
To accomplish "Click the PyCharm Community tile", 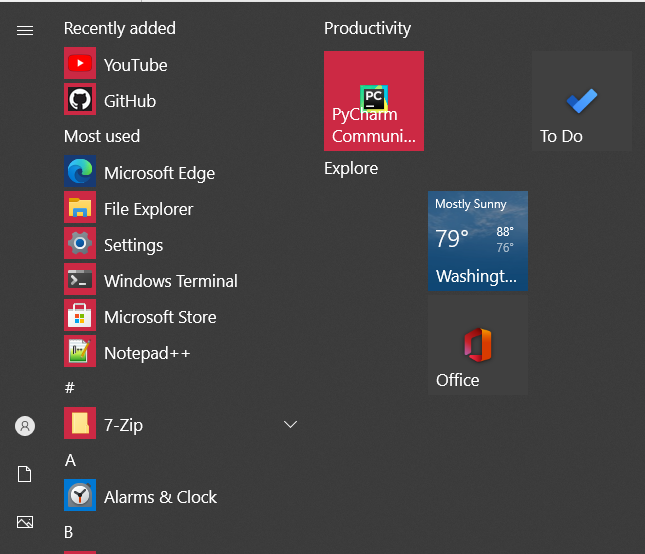I will point(374,101).
